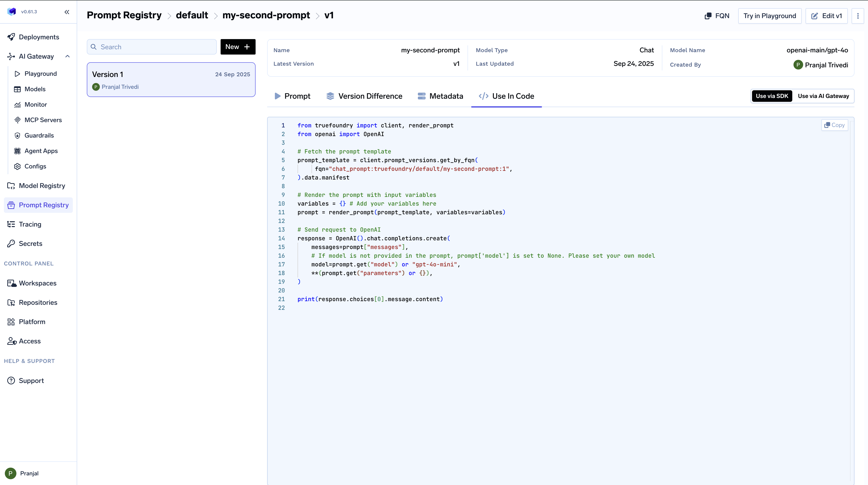The height and width of the screenshot is (485, 868).
Task: Switch to Use via AI Gateway
Action: 823,96
